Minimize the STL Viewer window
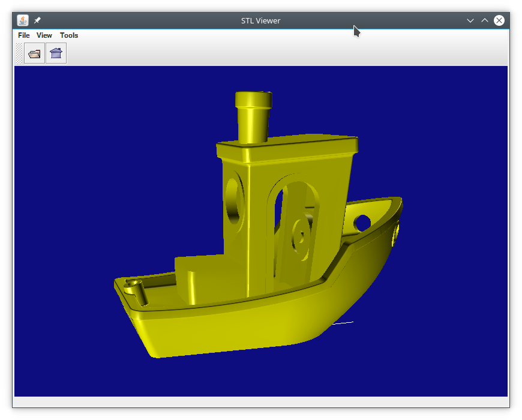Viewport: 522px width, 420px height. [470, 20]
